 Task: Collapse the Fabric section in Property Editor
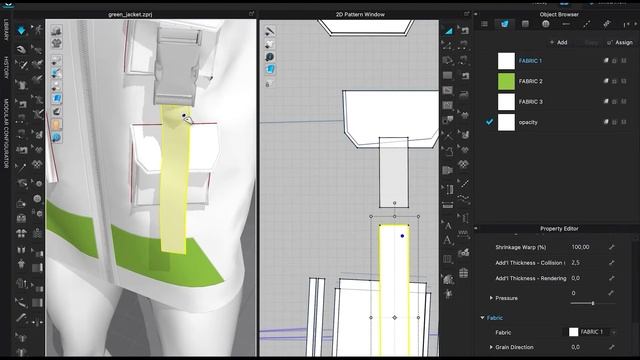482,318
